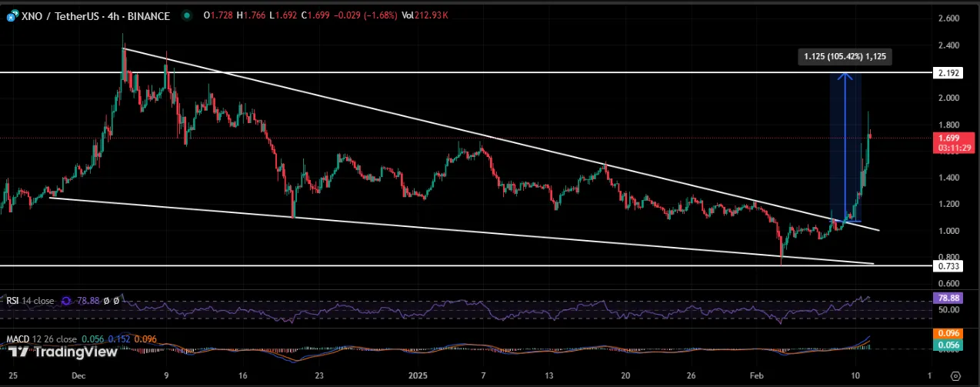Viewport: 980px width, 387px height.
Task: Click the green market status dot
Action: (187, 16)
